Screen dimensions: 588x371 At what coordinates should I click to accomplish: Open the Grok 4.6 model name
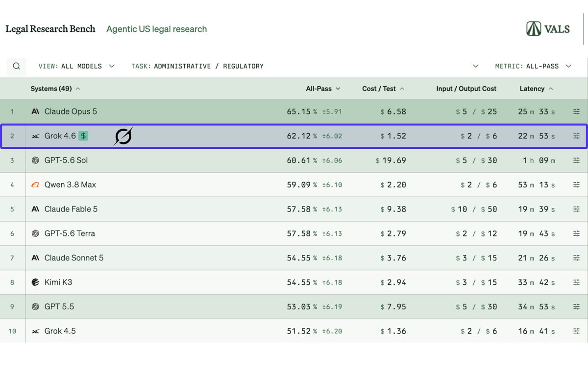click(60, 136)
